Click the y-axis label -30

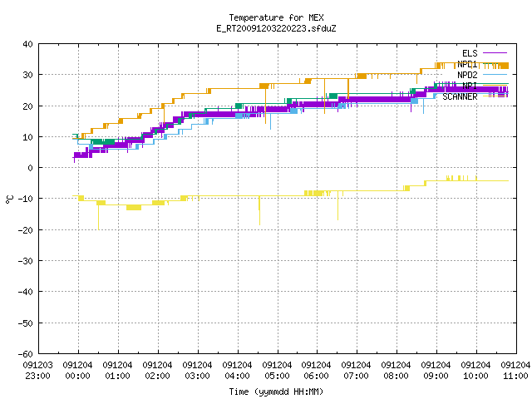26,261
